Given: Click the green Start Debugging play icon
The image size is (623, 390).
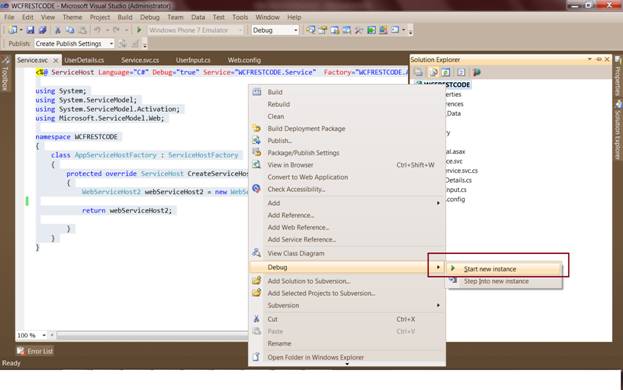Looking at the screenshot, I should click(139, 30).
